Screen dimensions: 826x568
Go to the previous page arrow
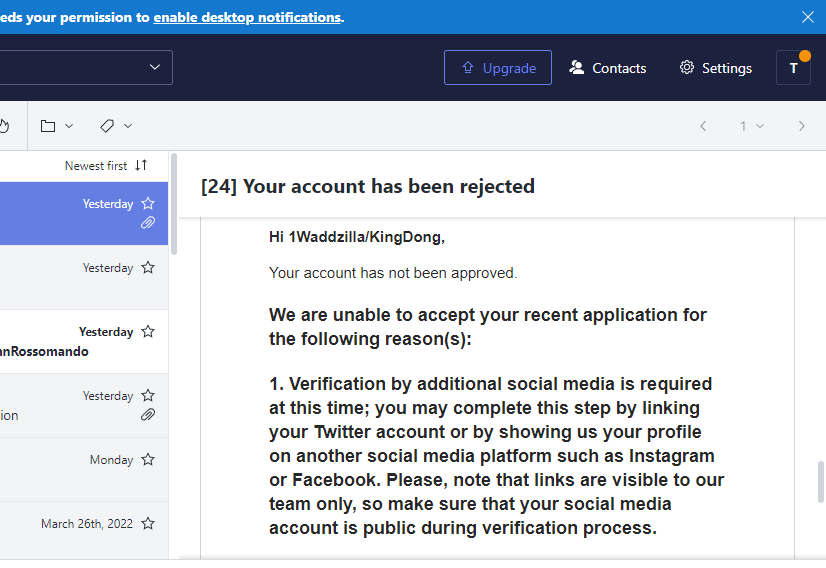pos(703,126)
